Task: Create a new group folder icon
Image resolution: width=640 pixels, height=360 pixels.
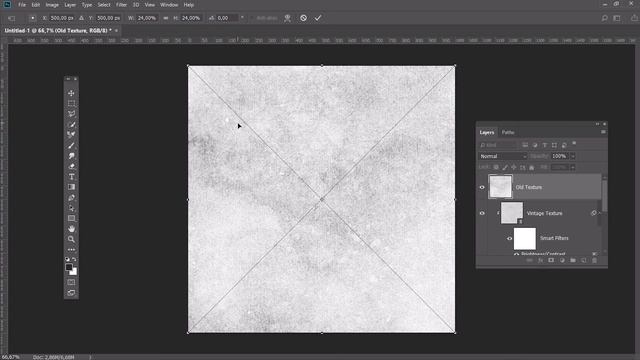Action: click(573, 260)
